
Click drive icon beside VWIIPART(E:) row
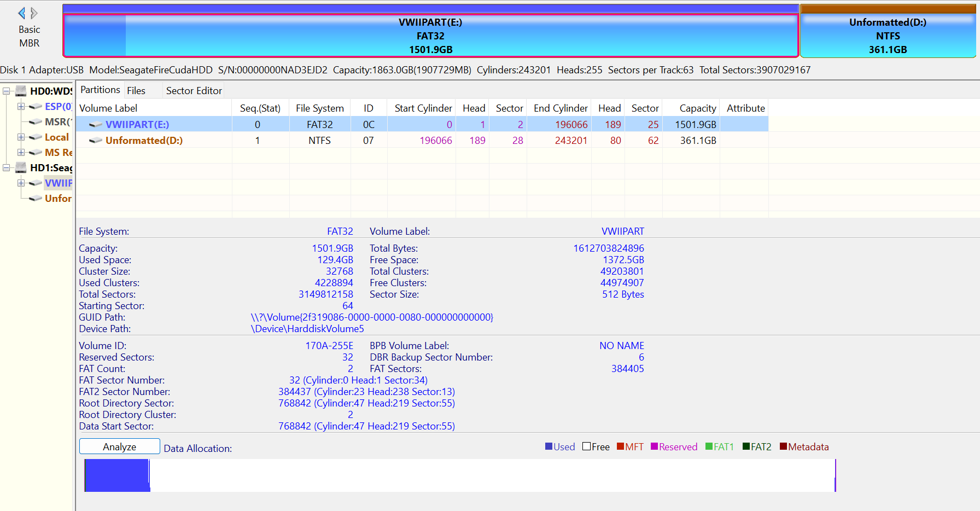[x=96, y=125]
